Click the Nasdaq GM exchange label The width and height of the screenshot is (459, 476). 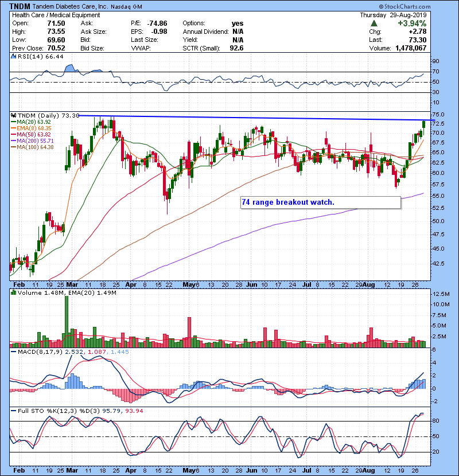[126, 7]
